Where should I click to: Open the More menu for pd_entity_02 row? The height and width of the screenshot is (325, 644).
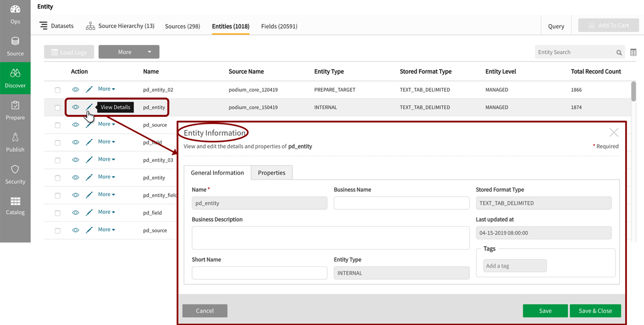106,89
